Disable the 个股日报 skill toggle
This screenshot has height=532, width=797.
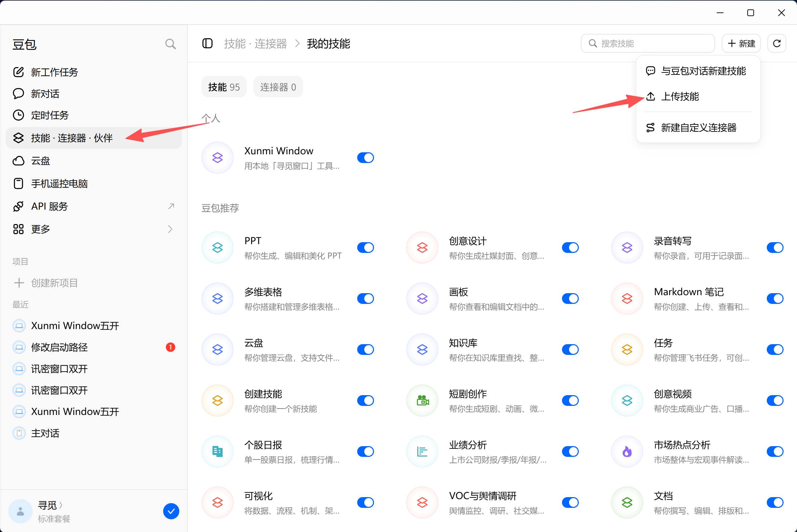click(365, 451)
